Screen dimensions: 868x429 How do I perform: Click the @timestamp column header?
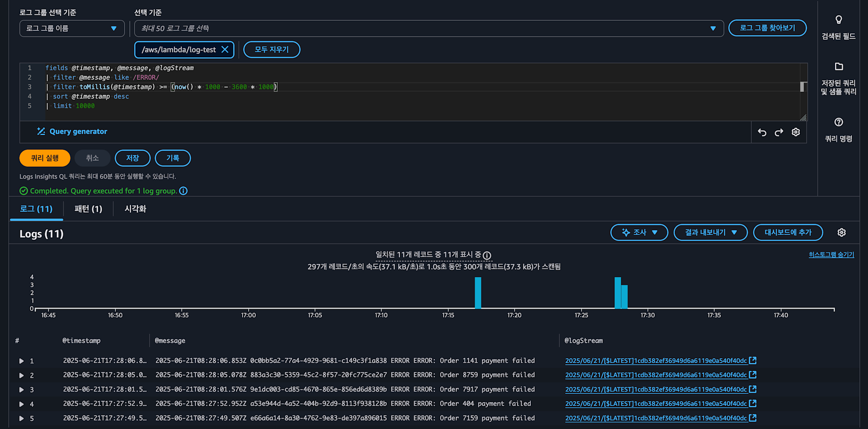click(82, 341)
